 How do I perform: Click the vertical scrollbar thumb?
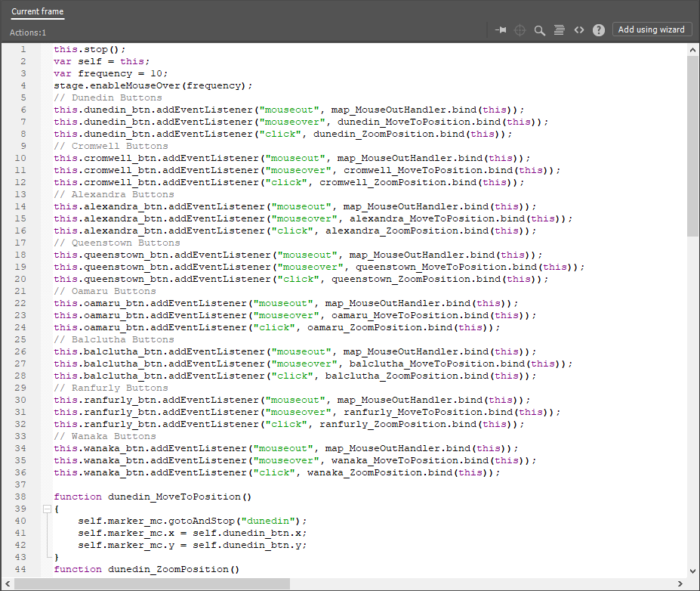coord(692,146)
